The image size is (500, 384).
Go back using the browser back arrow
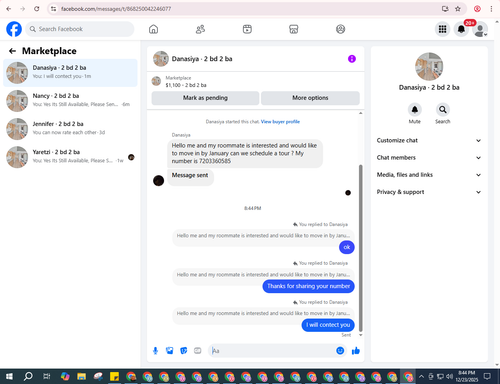[9, 9]
